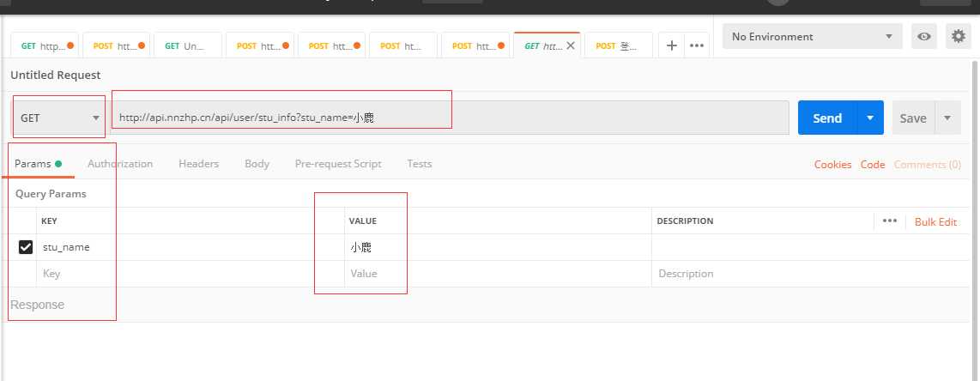This screenshot has width=980, height=381.
Task: Expand the Send button dropdown arrow
Action: point(870,118)
